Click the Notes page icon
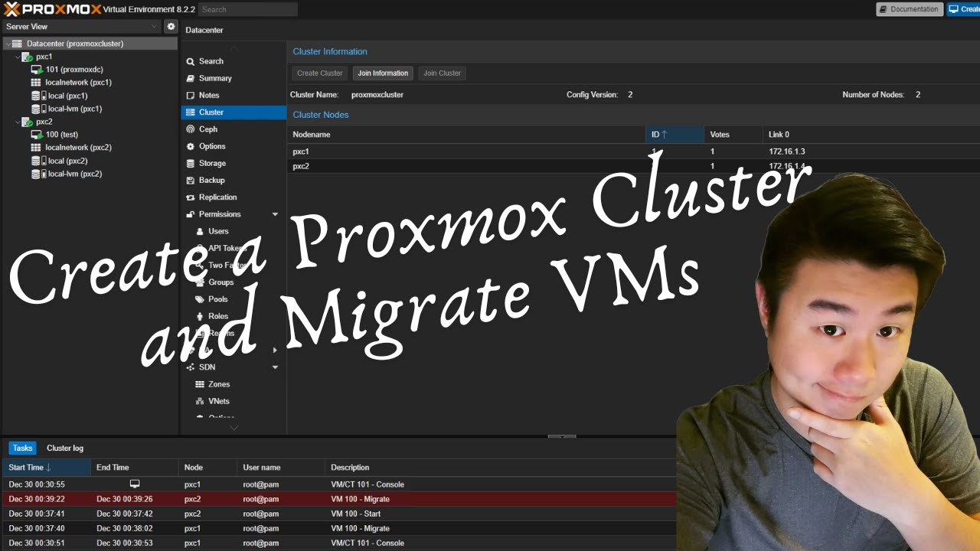Image resolution: width=980 pixels, height=551 pixels. coord(191,95)
